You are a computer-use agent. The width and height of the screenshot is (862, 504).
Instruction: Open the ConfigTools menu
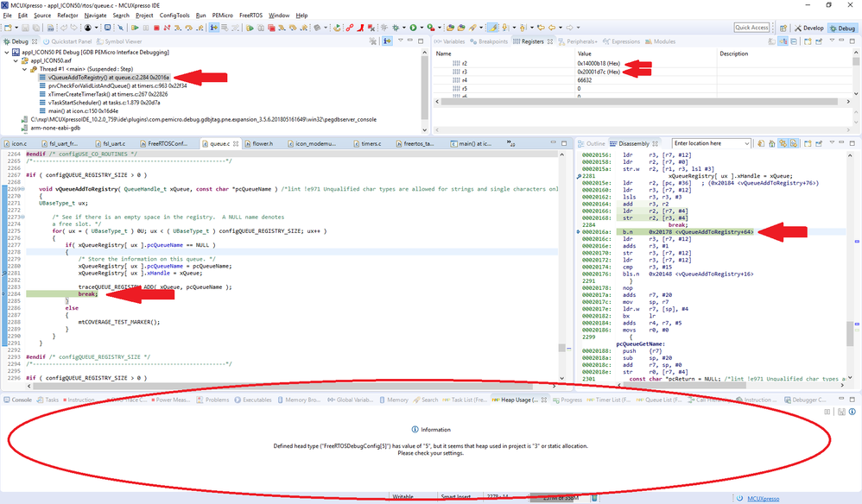point(174,16)
